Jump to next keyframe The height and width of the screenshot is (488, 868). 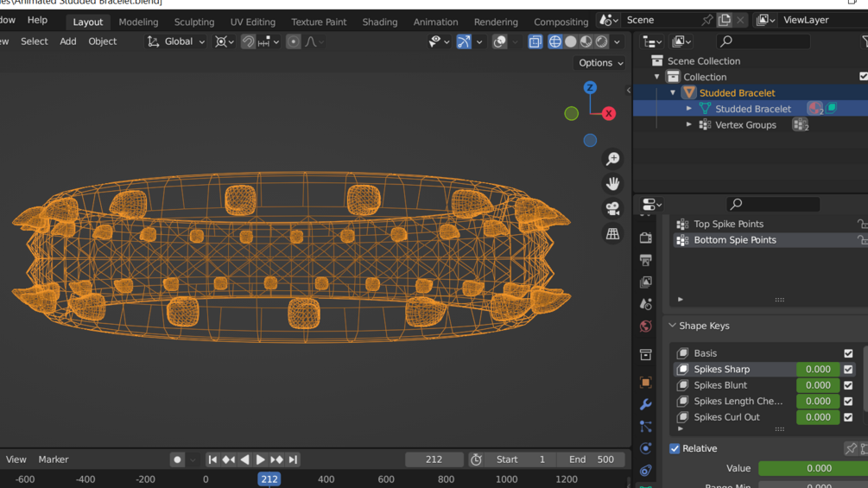[276, 459]
